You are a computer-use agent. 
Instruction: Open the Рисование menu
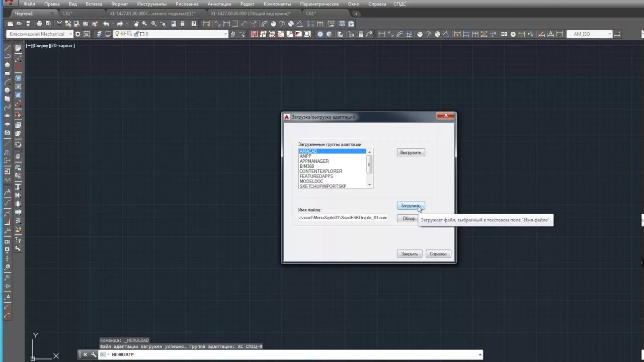pos(187,4)
